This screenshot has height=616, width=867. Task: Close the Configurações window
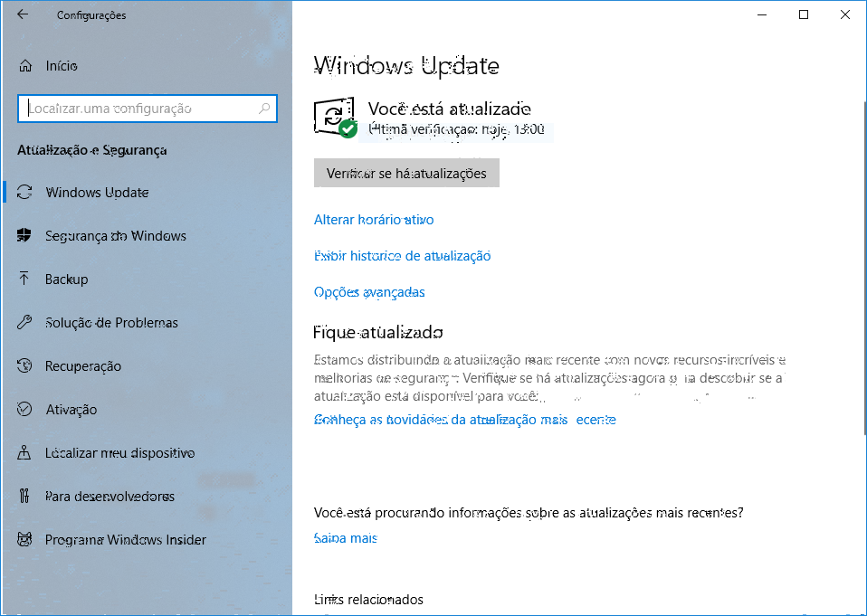point(845,14)
